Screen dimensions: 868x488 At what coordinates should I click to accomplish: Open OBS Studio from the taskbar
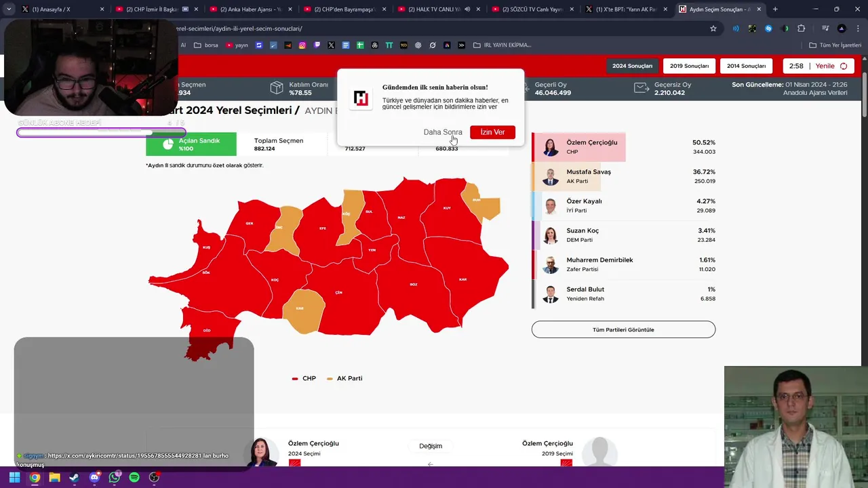154,477
